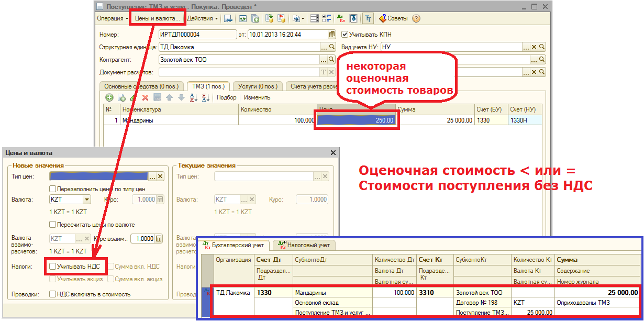644x321 pixels.
Task: Click the Дт/Кт postings result icon
Action: [x=341, y=18]
